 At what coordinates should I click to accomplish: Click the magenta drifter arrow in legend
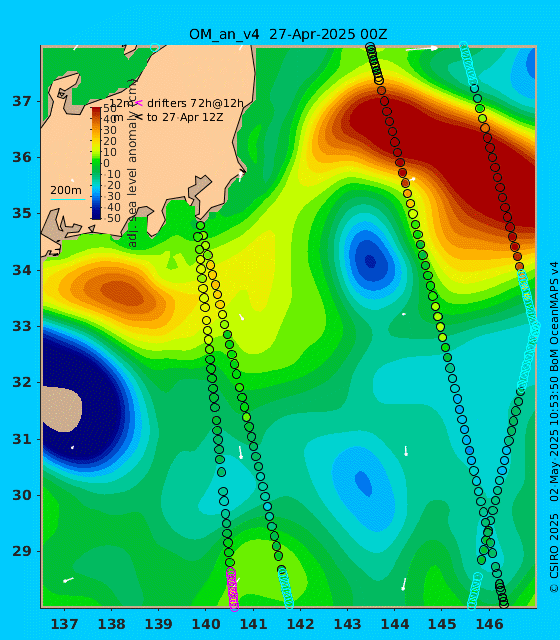click(139, 103)
